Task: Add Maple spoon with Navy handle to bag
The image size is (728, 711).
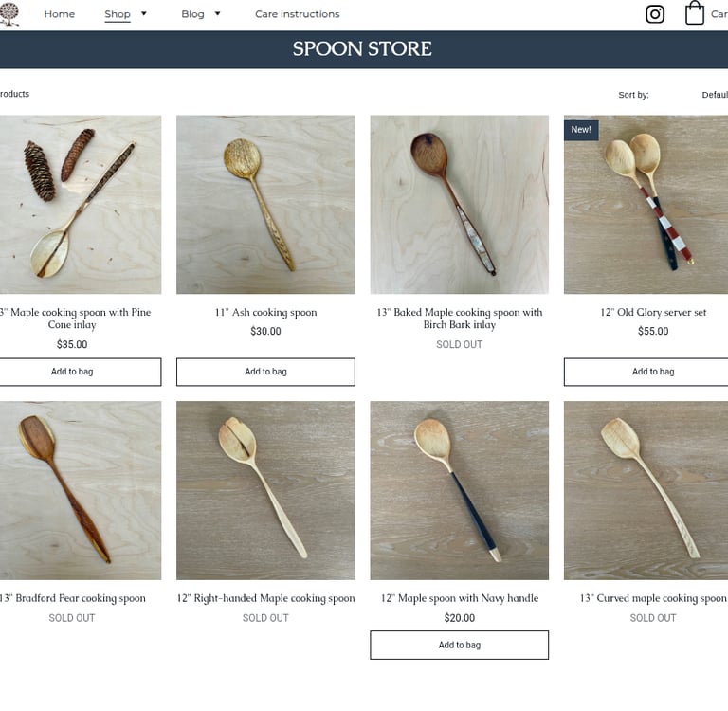Action: pos(459,645)
